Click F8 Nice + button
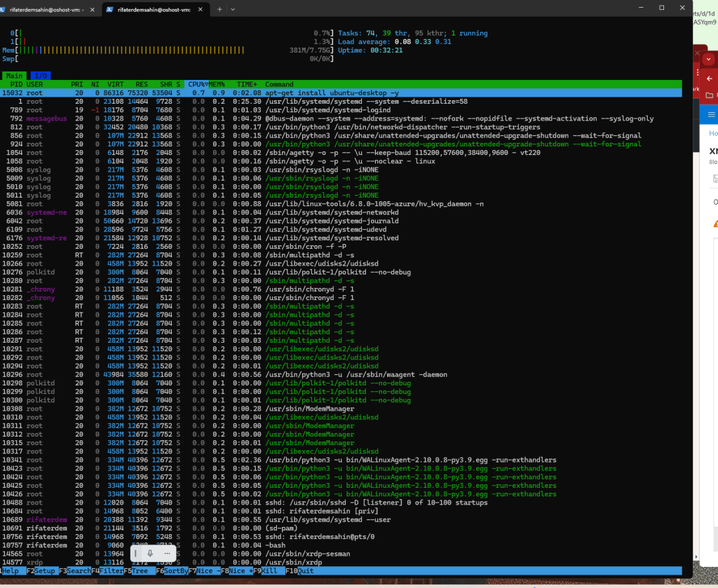 [x=237, y=570]
